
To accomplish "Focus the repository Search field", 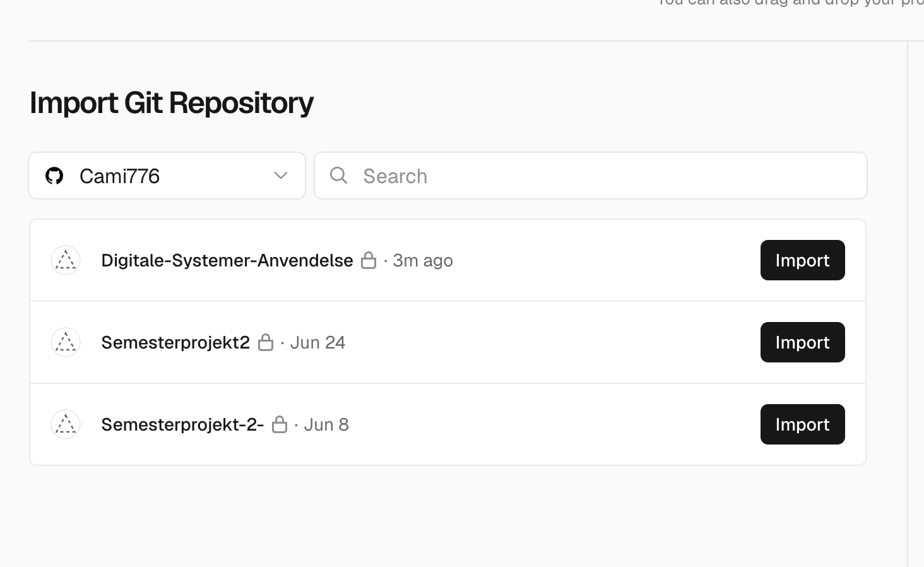I will 591,176.
